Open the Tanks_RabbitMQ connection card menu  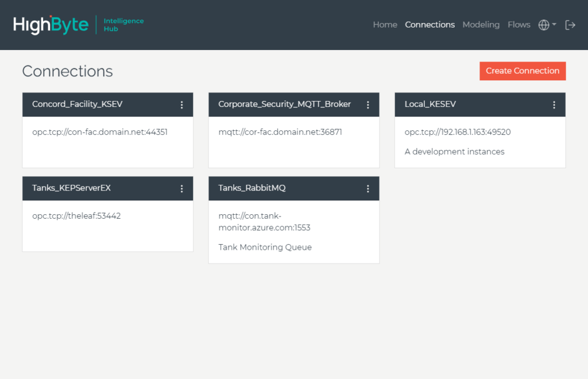[368, 188]
